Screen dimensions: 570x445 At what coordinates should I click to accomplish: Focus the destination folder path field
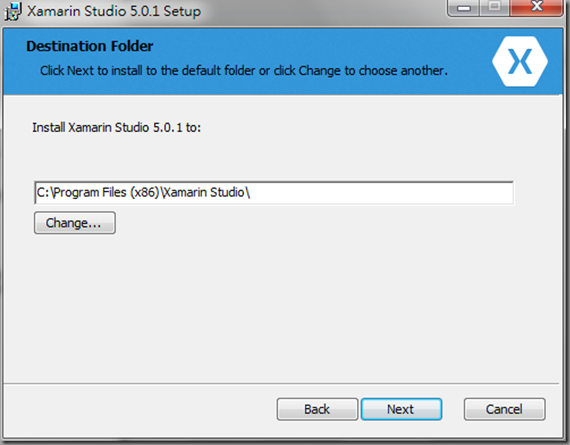(x=274, y=193)
